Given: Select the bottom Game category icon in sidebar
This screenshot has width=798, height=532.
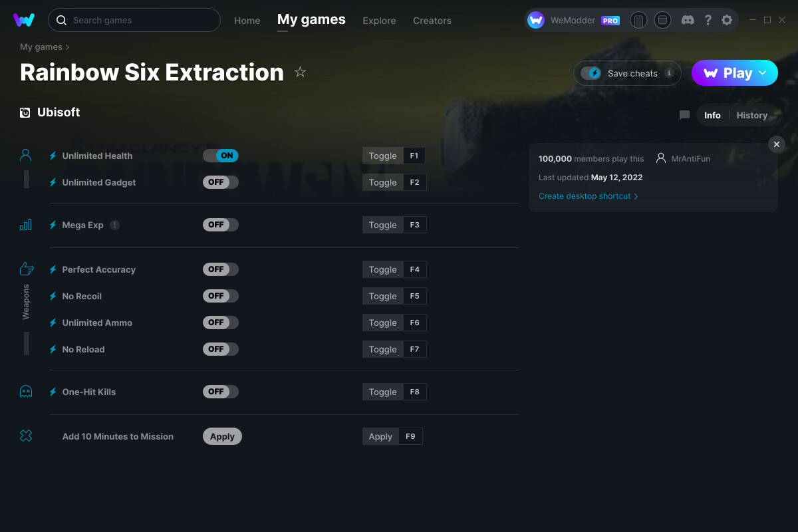Looking at the screenshot, I should coord(25,436).
